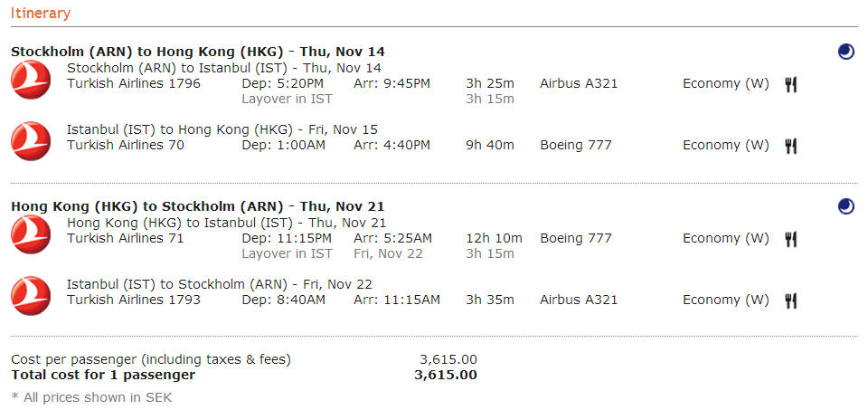Select Hong Kong to Stockholm trip header

(x=197, y=206)
